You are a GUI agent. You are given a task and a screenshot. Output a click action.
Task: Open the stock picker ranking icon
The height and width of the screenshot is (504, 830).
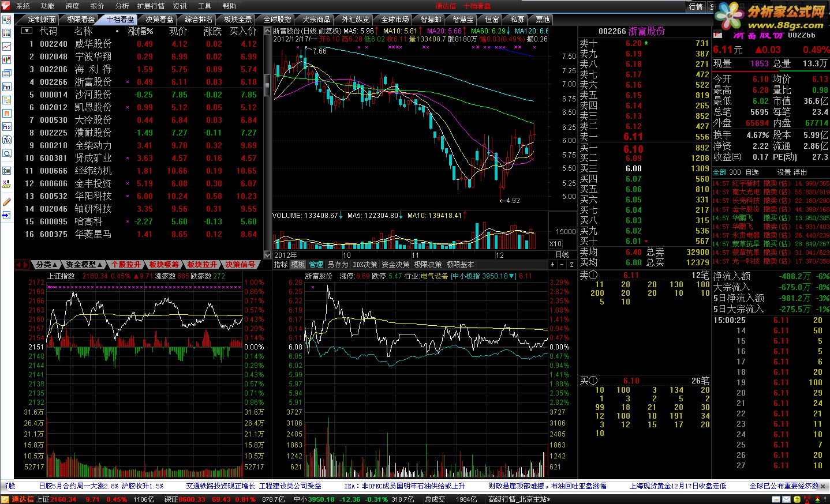click(x=6, y=184)
